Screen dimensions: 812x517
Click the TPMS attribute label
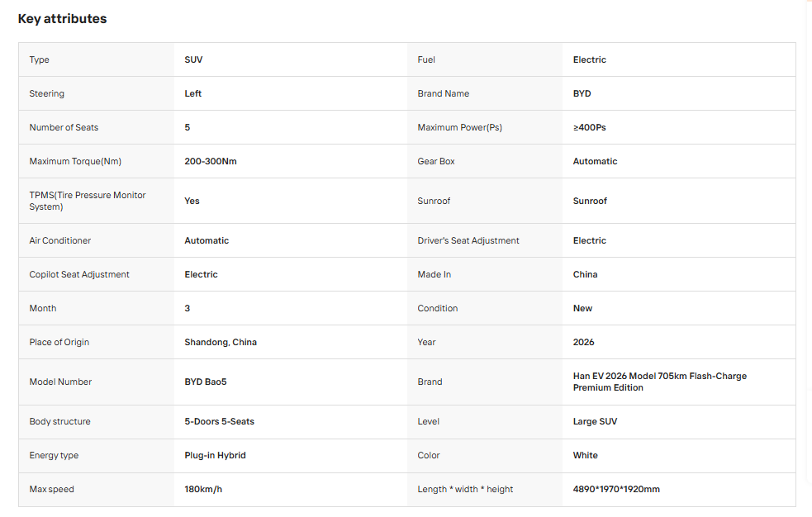[x=88, y=201]
